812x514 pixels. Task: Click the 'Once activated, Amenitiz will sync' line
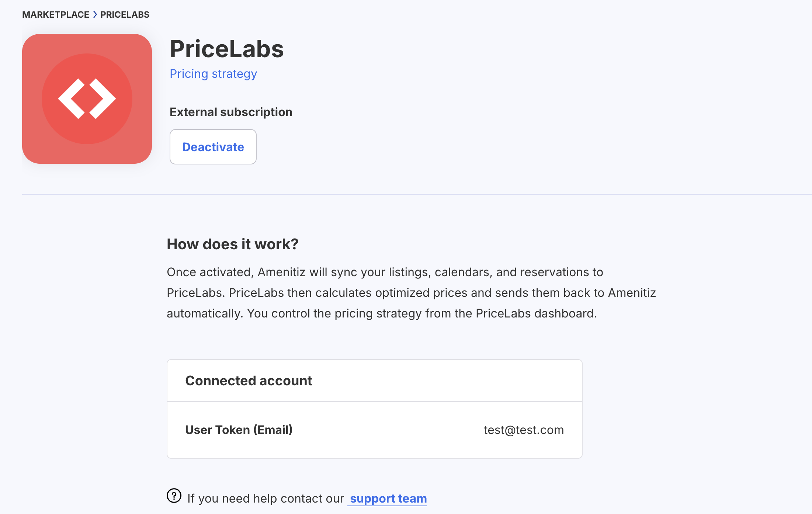pyautogui.click(x=385, y=272)
